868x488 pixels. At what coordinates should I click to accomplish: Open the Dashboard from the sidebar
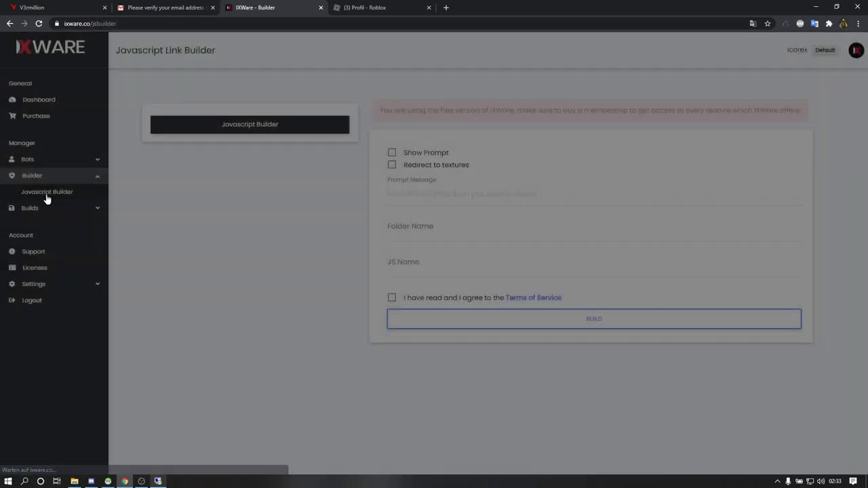pos(39,99)
